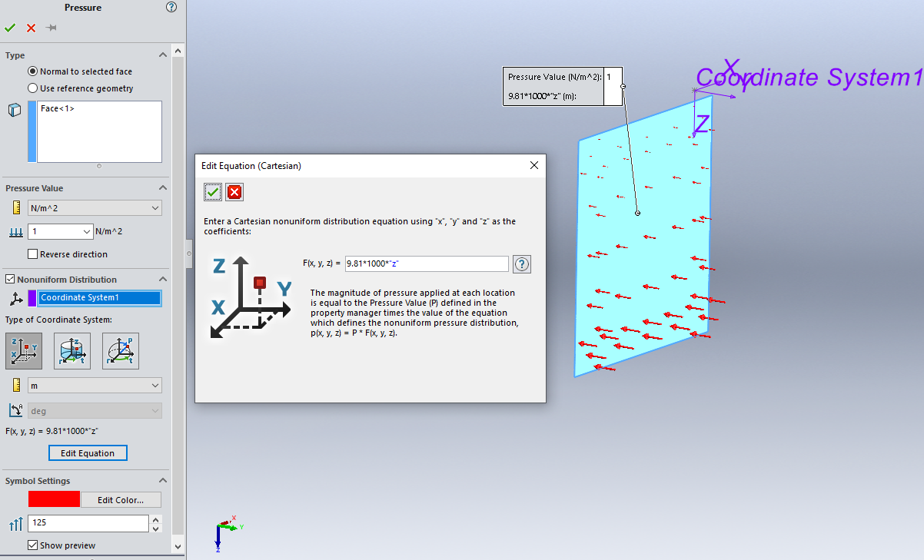Click the green checkmark OK in Pressure panel

(10, 28)
